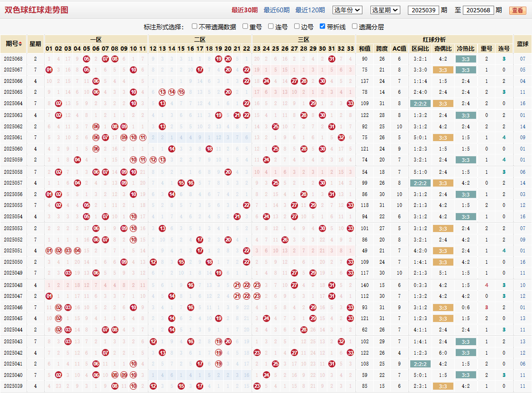532x393 pixels.
Task: Click red ball 03 in row 2025051
Action: (x=68, y=251)
